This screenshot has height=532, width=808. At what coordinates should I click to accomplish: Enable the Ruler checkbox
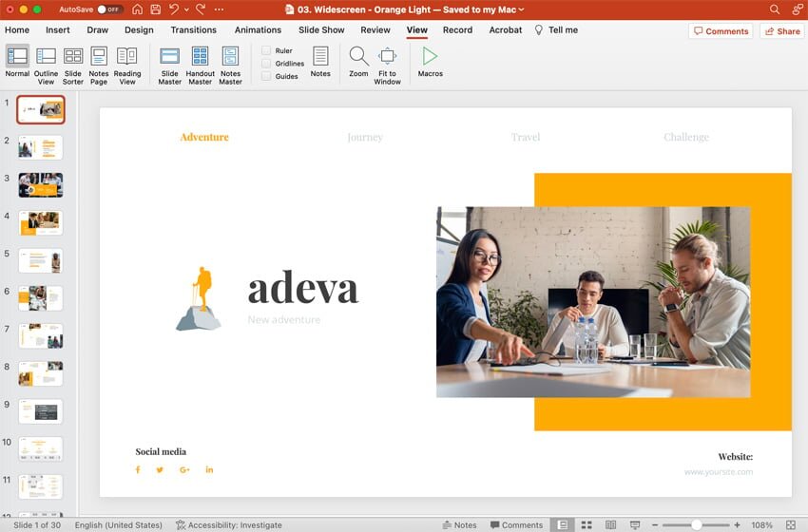pyautogui.click(x=266, y=50)
